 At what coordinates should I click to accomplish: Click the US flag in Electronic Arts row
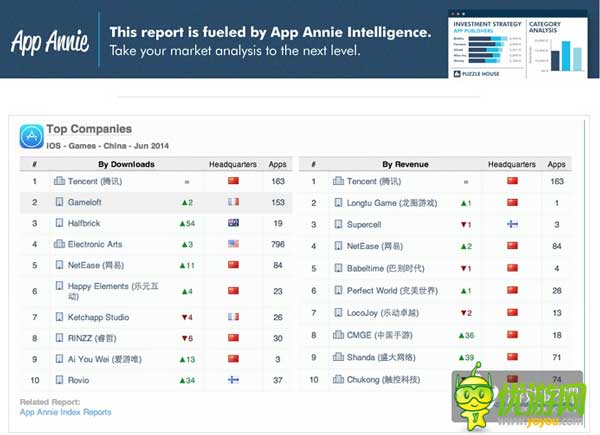(234, 244)
